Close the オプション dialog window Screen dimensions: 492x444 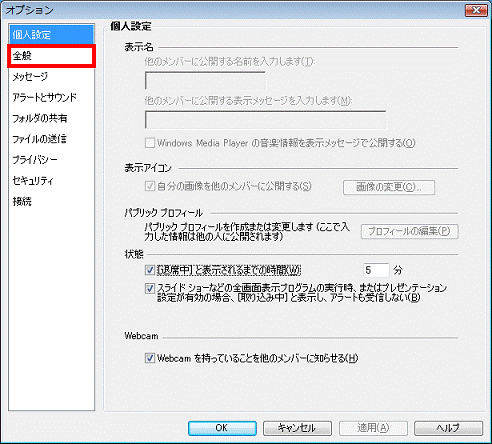pyautogui.click(x=476, y=10)
